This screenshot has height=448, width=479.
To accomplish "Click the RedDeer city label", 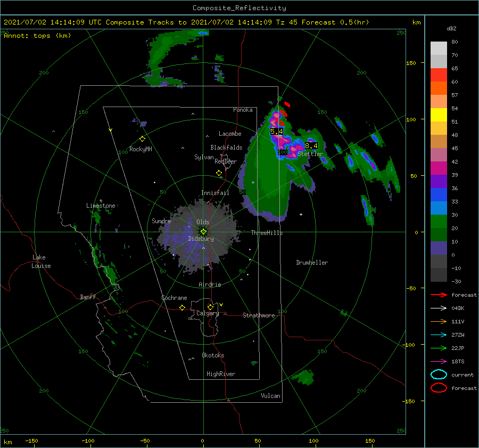I will (226, 161).
